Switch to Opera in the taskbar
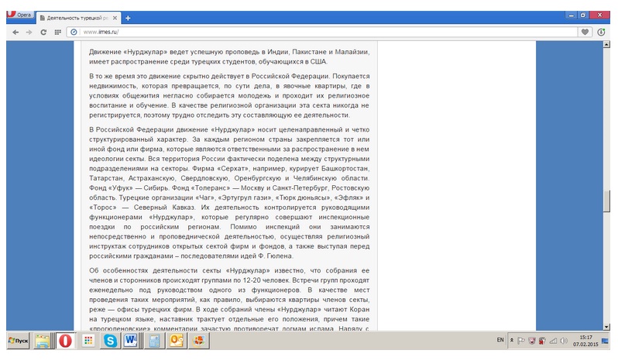618x364 pixels. [65, 341]
